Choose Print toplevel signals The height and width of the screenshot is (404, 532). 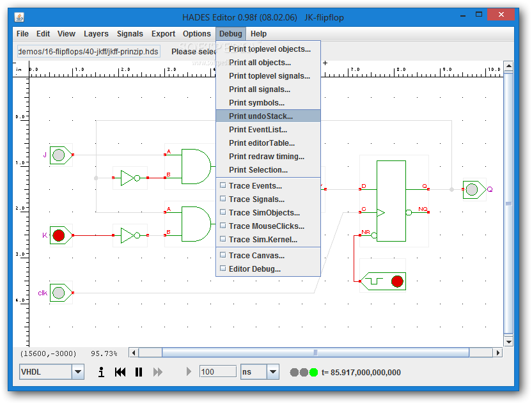point(268,76)
